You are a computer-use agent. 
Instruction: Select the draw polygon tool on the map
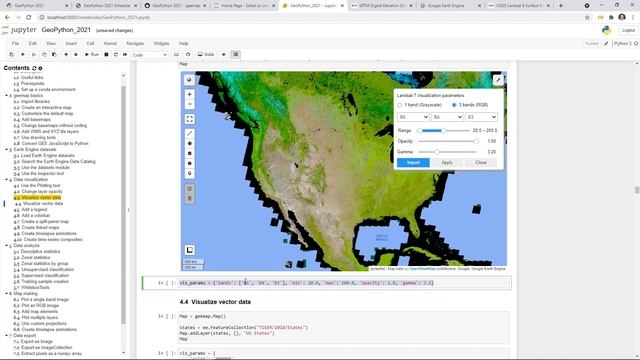tap(189, 143)
